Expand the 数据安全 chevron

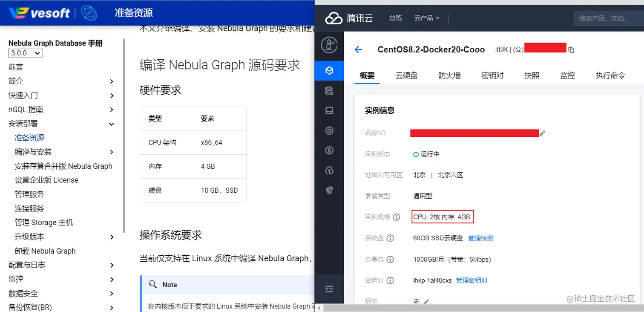coord(112,294)
